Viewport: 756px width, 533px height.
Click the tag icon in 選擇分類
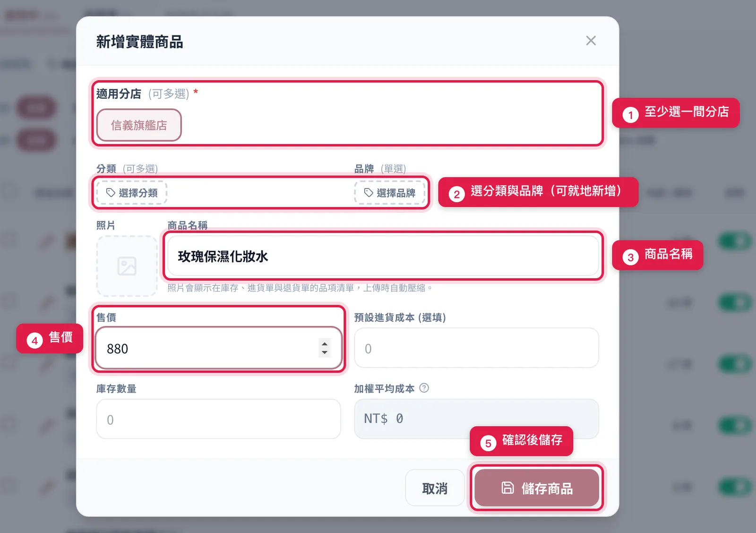[111, 193]
